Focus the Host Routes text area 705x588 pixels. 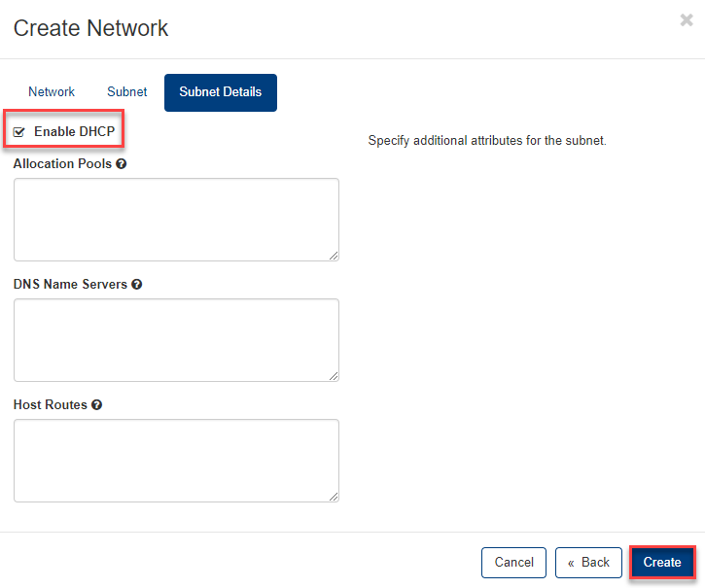[176, 460]
